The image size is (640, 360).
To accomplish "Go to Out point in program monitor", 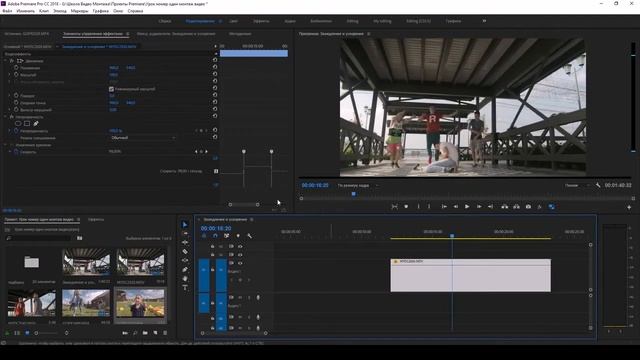I will (x=491, y=207).
